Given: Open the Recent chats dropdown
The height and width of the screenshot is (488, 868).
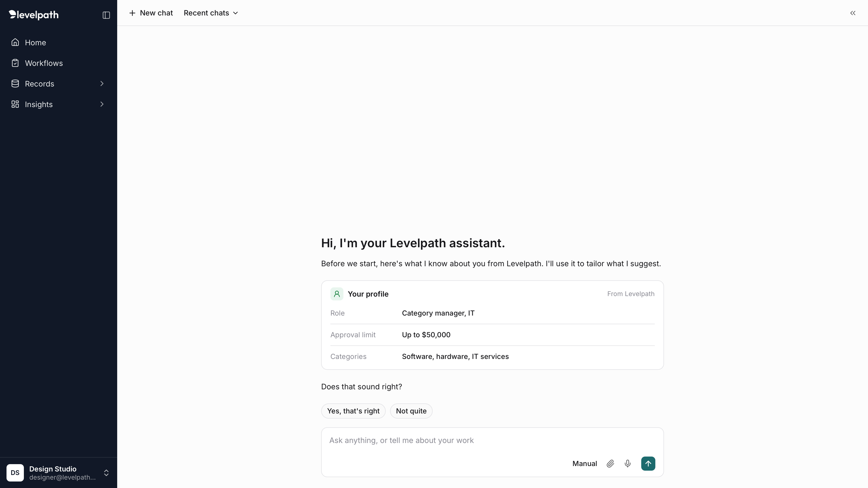Looking at the screenshot, I should click(x=211, y=13).
